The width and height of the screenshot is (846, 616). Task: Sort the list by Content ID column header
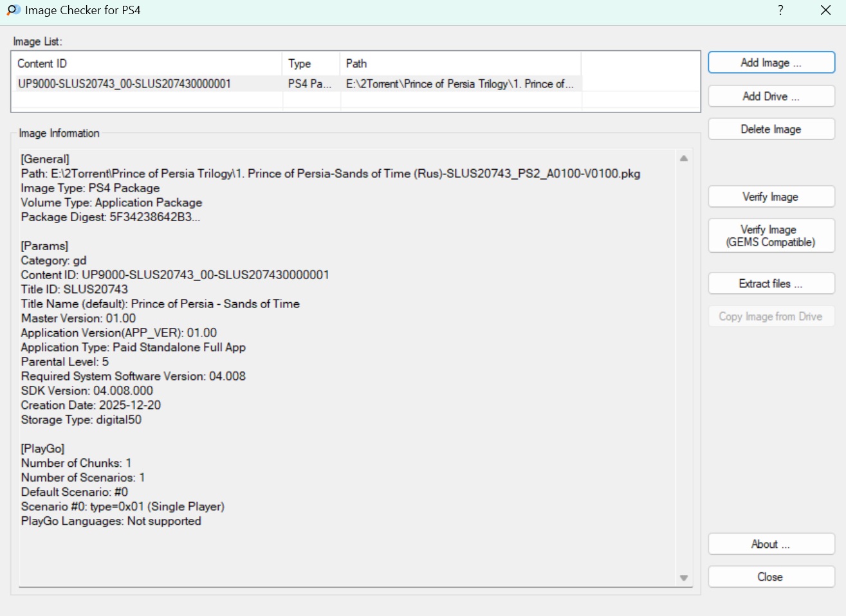146,64
